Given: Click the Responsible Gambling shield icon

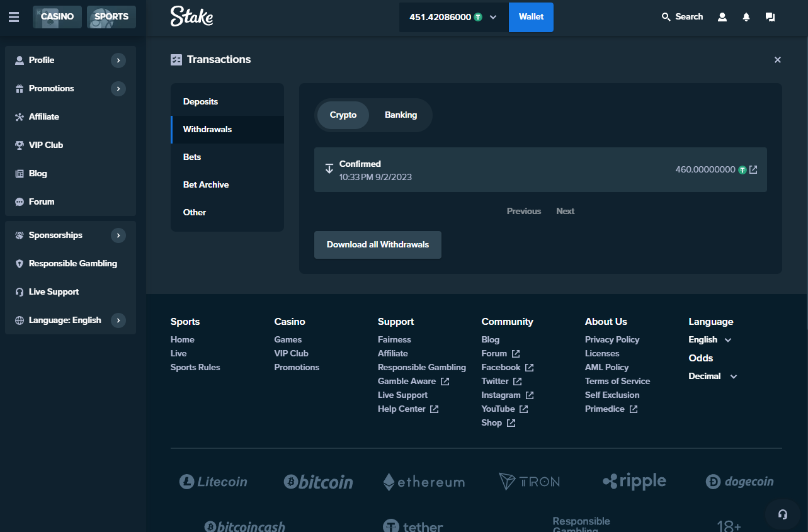Looking at the screenshot, I should (20, 264).
